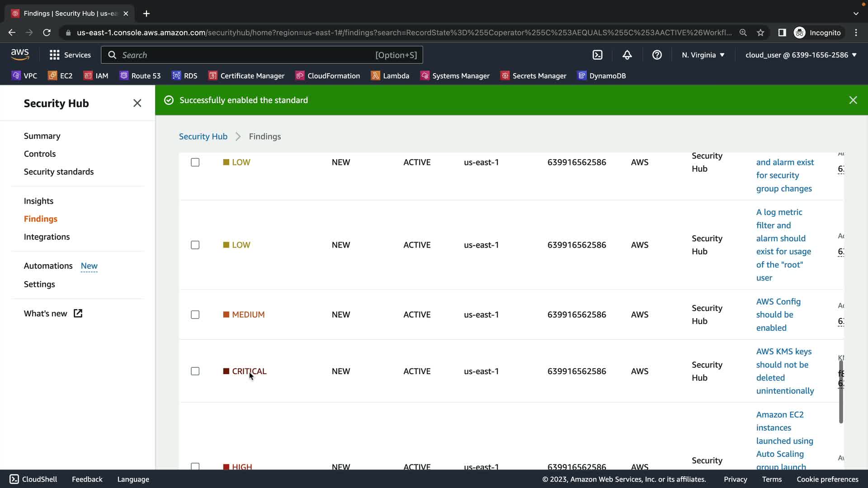Collapse the Security Hub side panel

137,103
